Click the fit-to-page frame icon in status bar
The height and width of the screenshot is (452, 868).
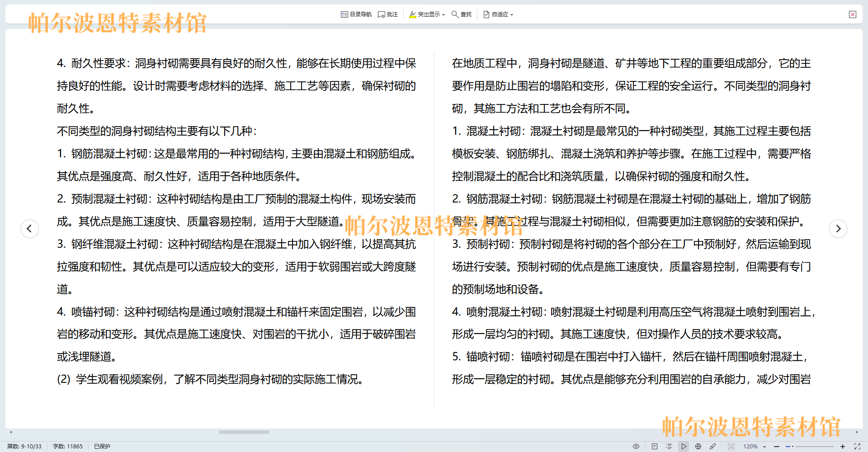[731, 446]
